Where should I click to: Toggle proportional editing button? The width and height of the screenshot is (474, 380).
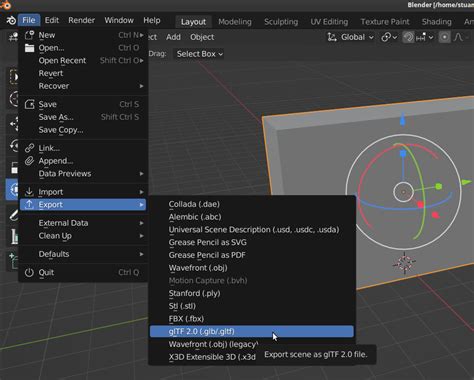444,37
